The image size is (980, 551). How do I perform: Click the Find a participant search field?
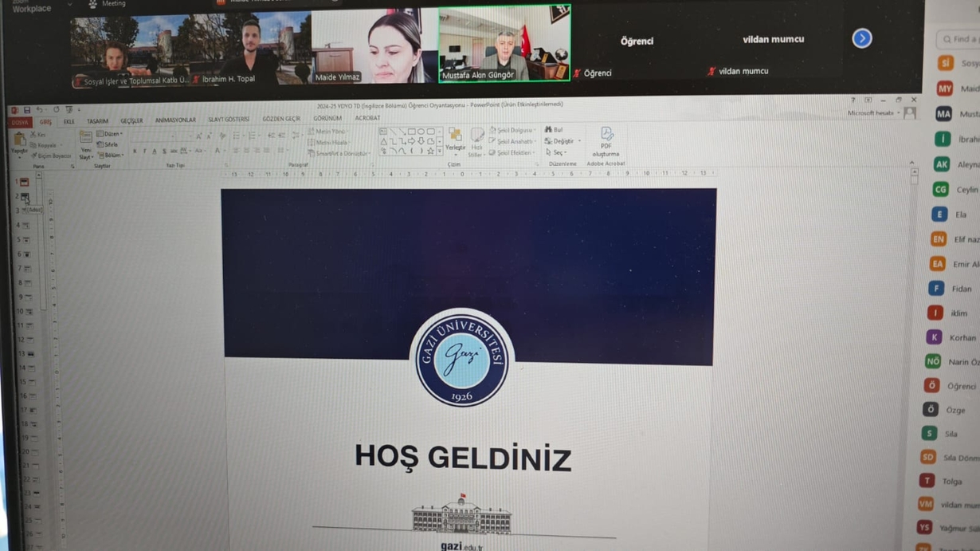[x=959, y=38]
